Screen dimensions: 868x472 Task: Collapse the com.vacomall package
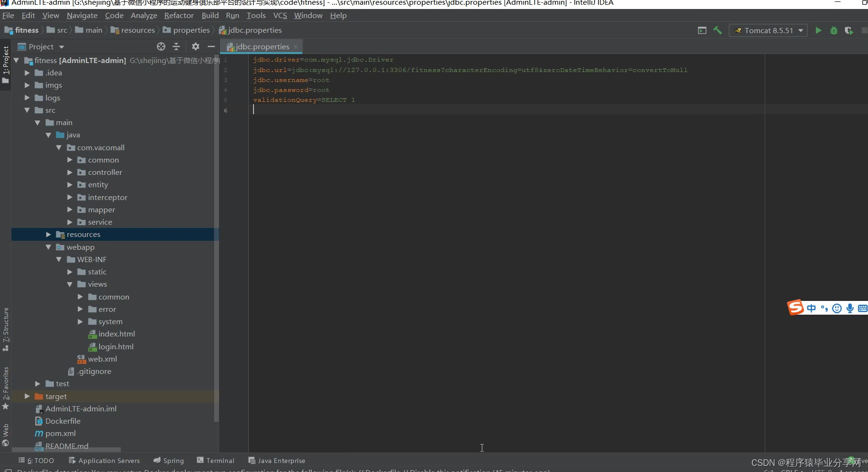59,147
